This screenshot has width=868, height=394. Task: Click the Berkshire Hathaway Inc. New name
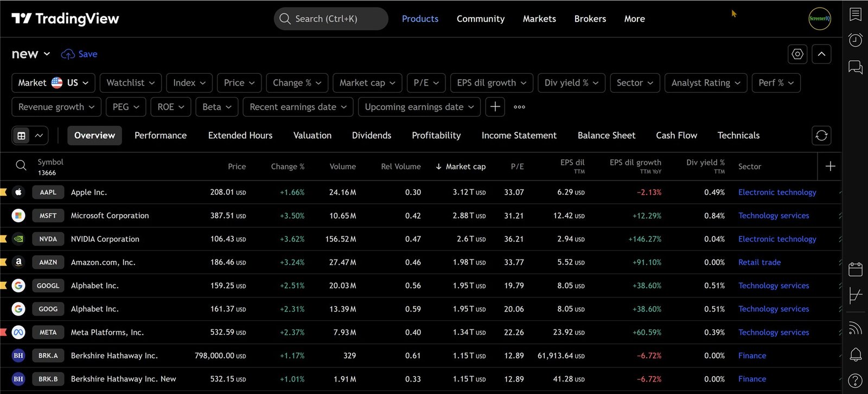[x=124, y=379]
